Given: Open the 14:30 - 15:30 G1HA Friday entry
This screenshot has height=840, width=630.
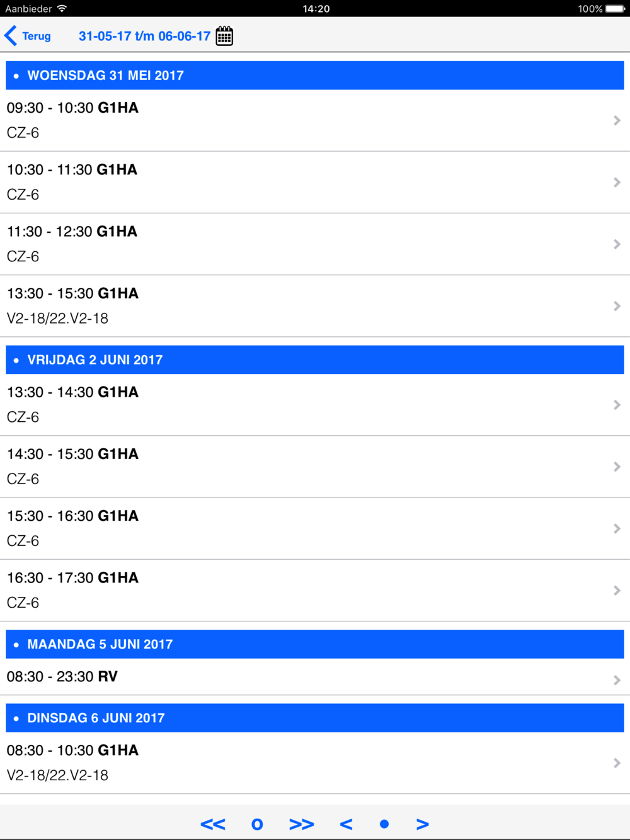Looking at the screenshot, I should tap(315, 467).
